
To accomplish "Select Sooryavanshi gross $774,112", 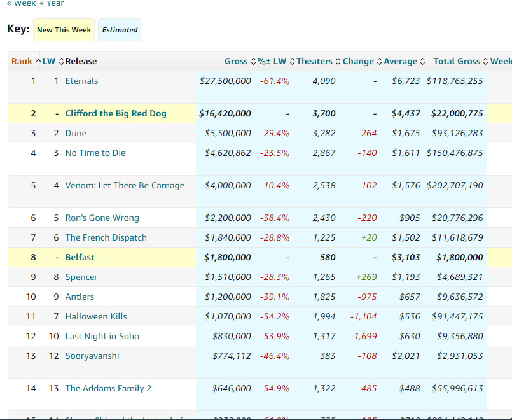I will (x=232, y=356).
